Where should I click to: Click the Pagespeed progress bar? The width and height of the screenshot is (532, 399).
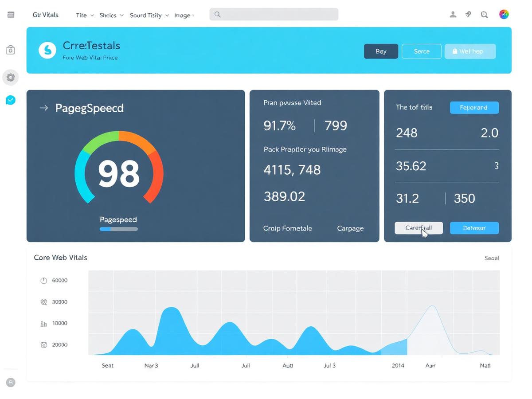[119, 229]
